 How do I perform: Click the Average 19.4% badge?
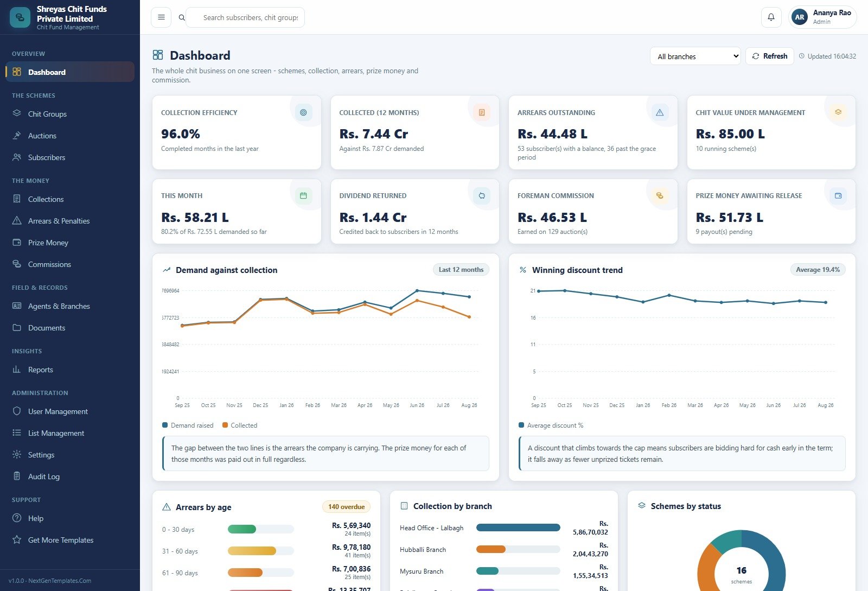(x=818, y=270)
